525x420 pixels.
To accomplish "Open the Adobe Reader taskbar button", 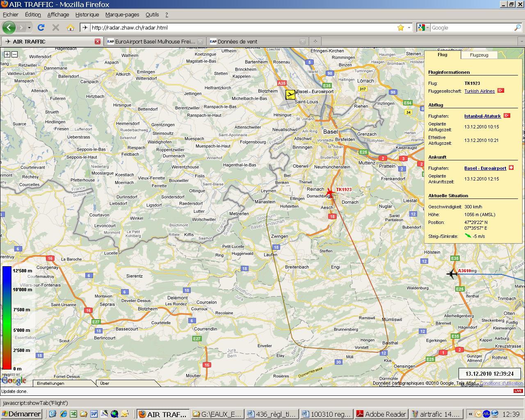I will [x=381, y=414].
